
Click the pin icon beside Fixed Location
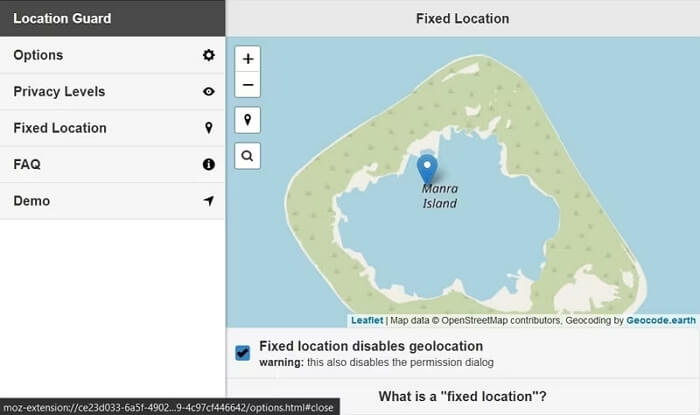[x=208, y=128]
